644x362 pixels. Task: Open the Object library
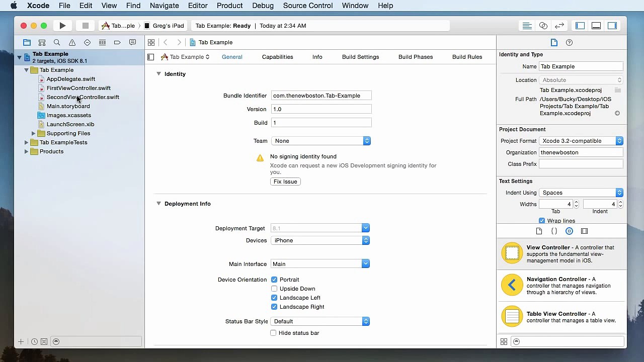pos(569,231)
